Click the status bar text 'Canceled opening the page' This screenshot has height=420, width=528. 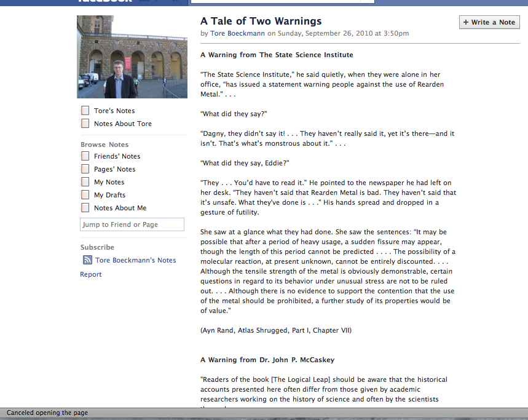47,413
